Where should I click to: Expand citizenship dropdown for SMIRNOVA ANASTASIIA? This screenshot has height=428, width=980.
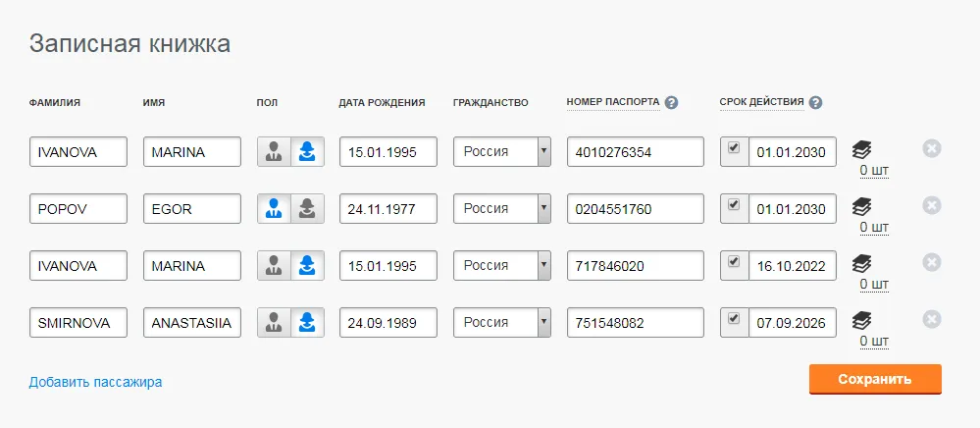coord(543,322)
